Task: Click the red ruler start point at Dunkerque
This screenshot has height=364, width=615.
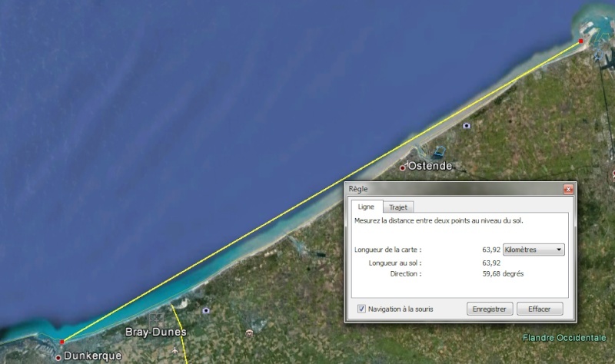Action: coord(61,342)
